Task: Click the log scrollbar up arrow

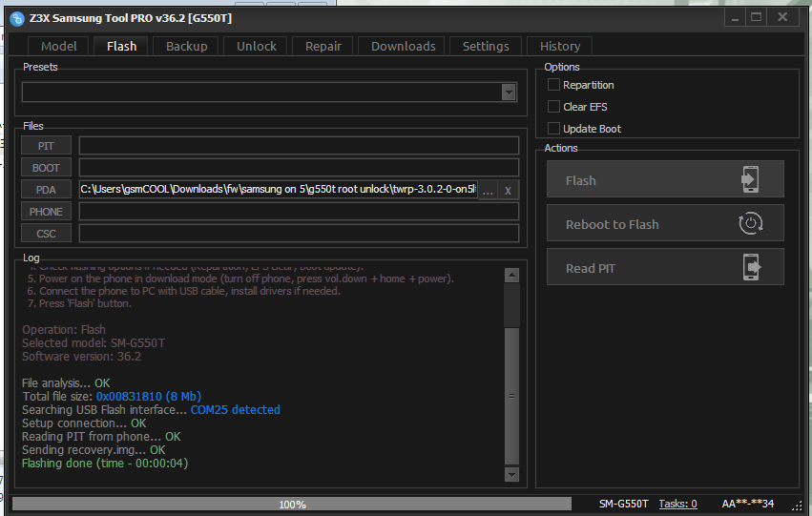Action: (511, 276)
